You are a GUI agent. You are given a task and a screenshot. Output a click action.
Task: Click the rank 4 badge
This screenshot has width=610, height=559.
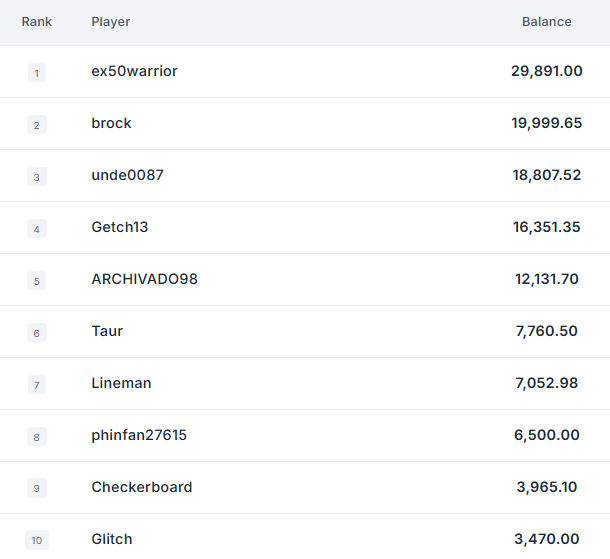pyautogui.click(x=37, y=228)
